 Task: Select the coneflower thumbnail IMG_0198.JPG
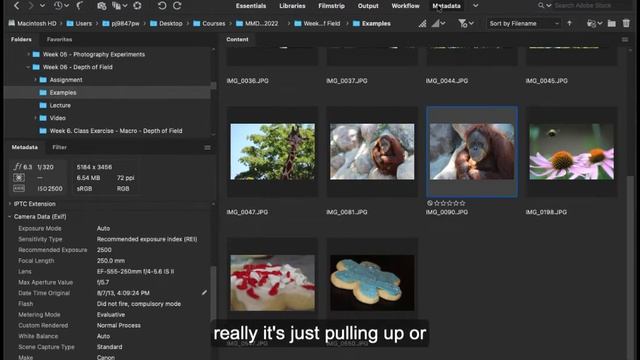571,152
